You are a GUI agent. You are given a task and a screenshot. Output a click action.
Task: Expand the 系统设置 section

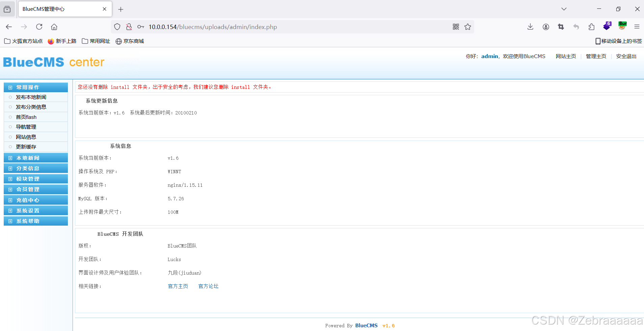pyautogui.click(x=36, y=211)
